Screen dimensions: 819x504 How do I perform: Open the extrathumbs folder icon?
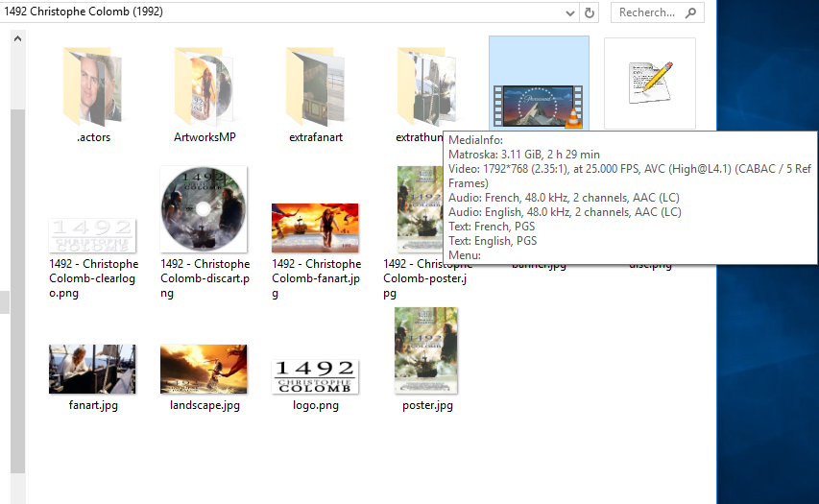[x=426, y=86]
